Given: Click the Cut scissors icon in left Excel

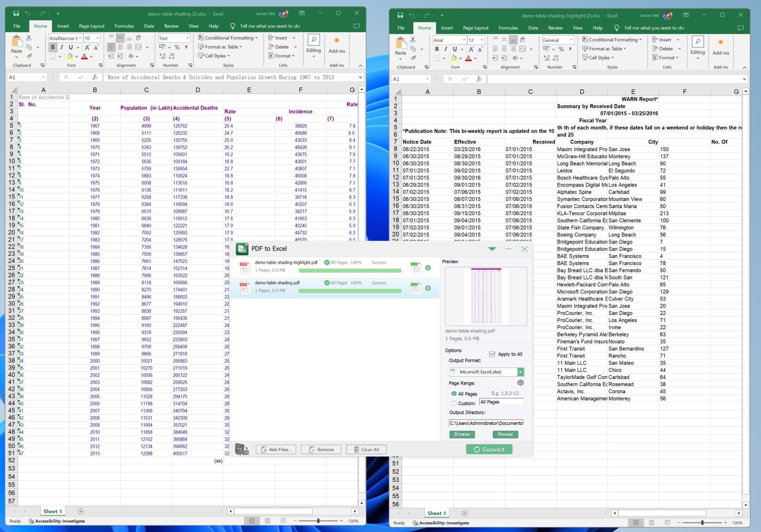Looking at the screenshot, I should 29,38.
